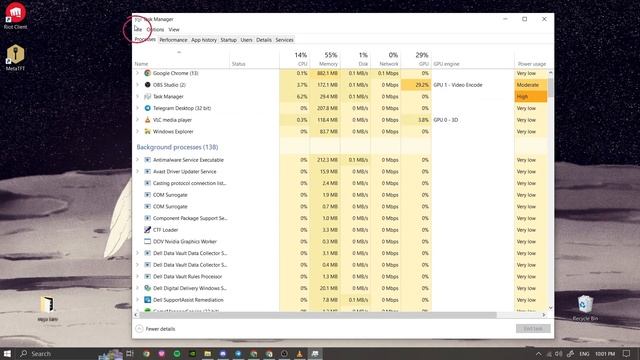The height and width of the screenshot is (360, 640).
Task: Click Fewer details button
Action: (x=156, y=329)
